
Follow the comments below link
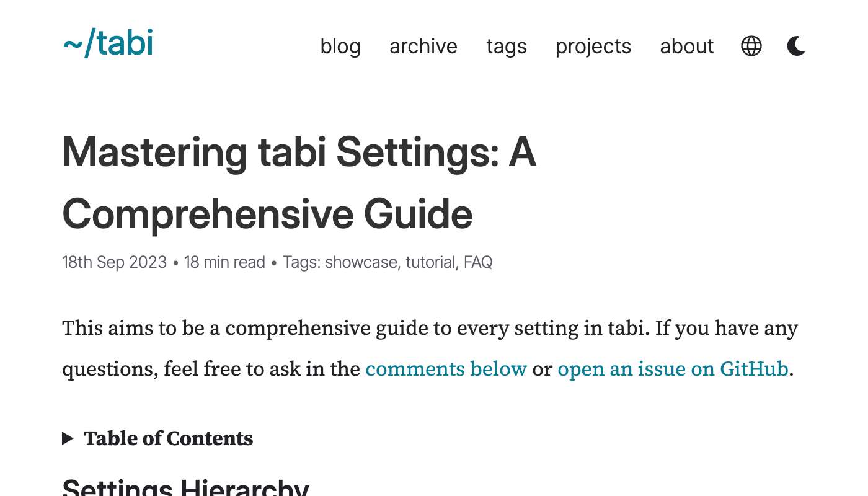446,369
